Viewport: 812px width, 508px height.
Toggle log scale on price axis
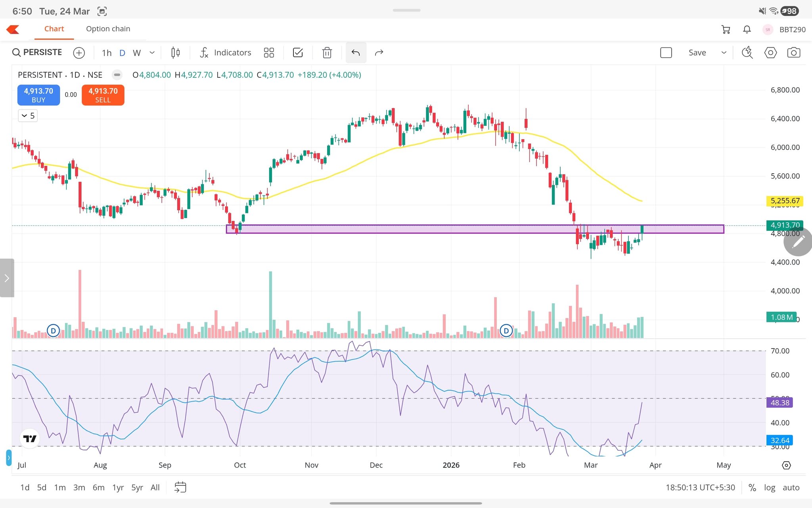point(769,487)
